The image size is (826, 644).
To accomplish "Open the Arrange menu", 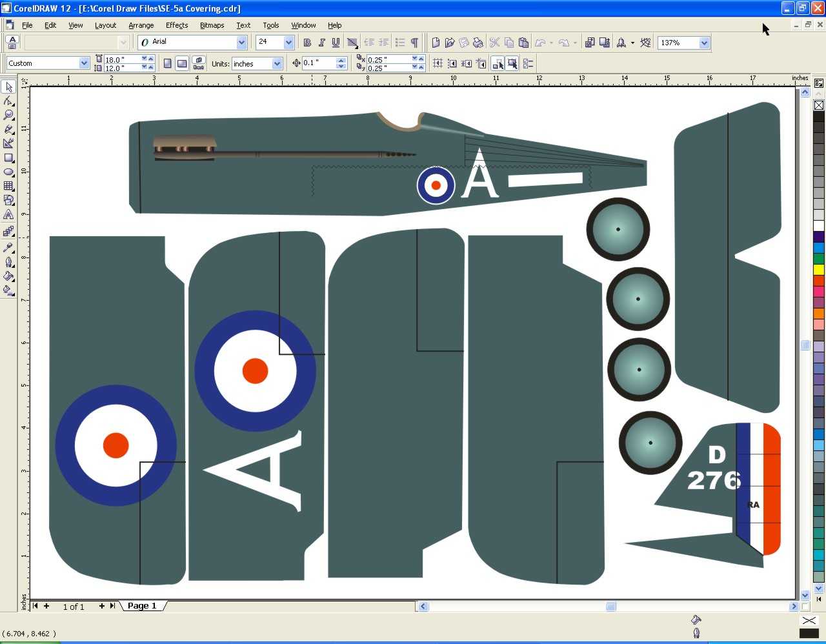I will [141, 25].
